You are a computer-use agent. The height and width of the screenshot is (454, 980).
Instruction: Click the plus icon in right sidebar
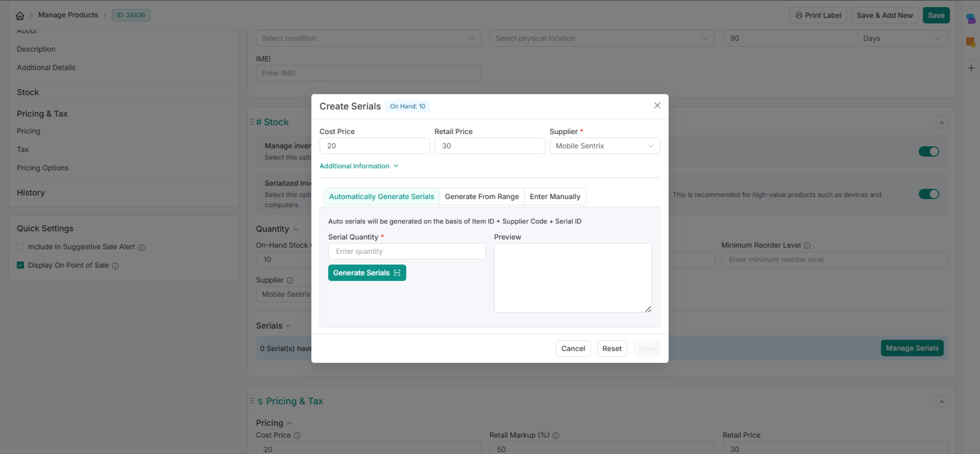pos(971,68)
